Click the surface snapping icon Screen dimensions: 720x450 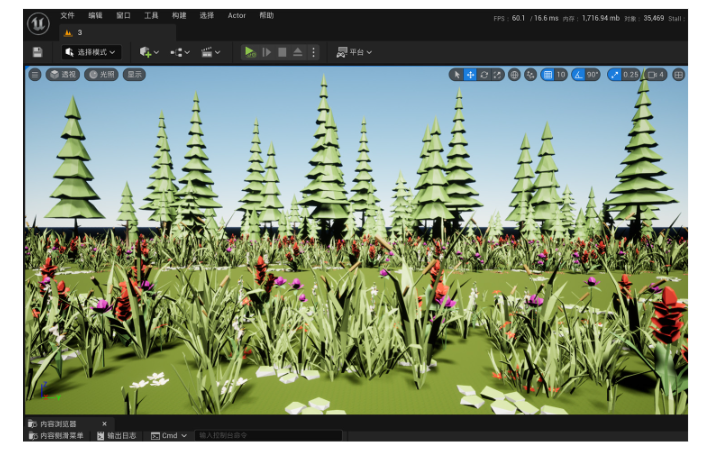(529, 75)
